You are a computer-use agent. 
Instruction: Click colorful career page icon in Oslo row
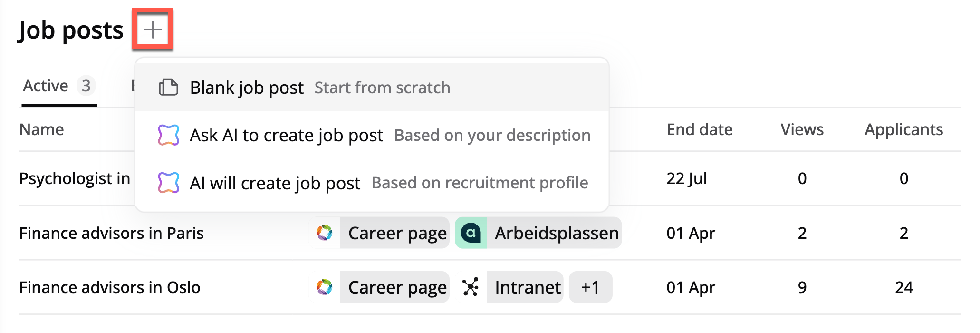point(325,287)
